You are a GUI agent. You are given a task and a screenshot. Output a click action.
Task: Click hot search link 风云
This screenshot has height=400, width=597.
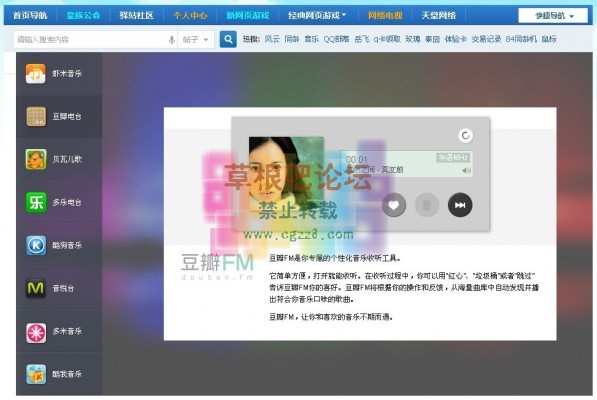click(x=272, y=39)
